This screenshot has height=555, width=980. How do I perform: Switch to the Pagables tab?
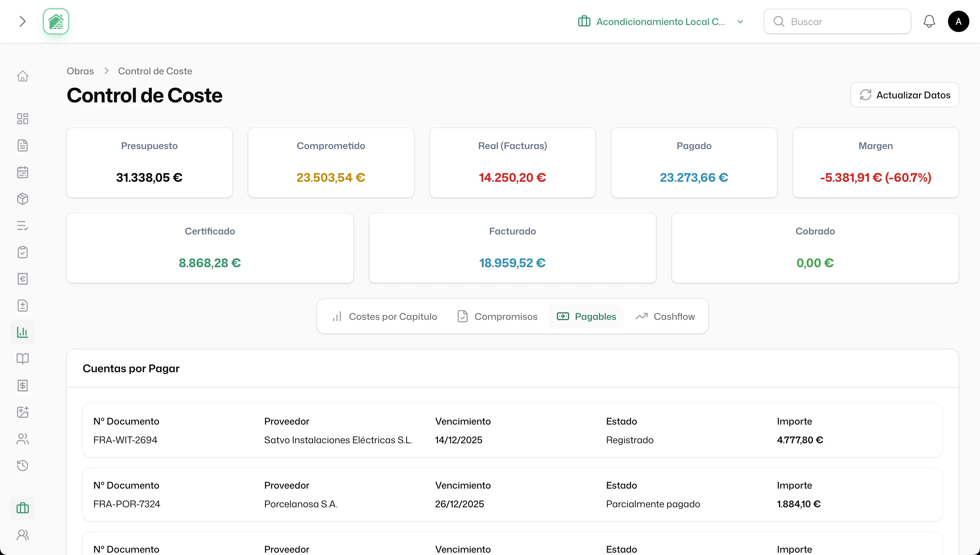[x=586, y=316]
